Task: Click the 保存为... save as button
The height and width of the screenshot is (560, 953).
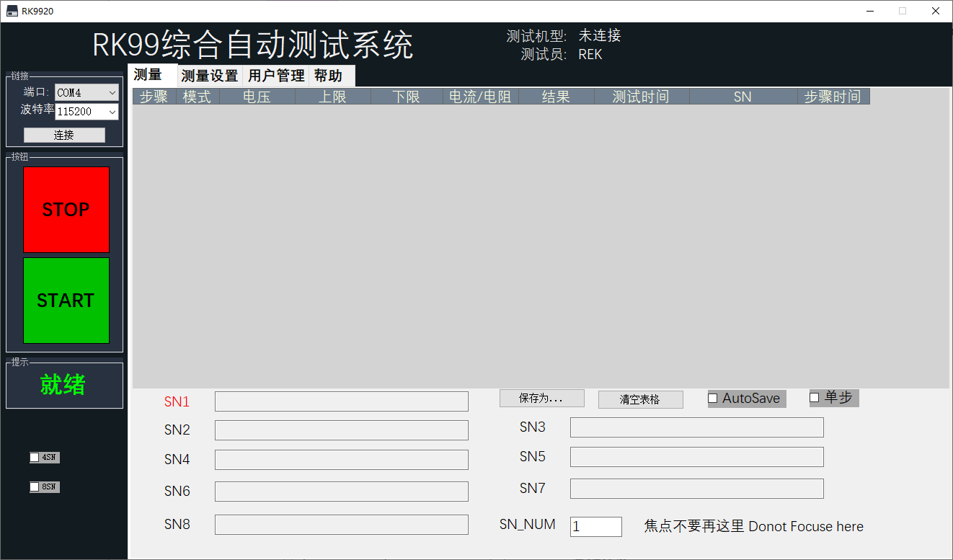Action: pos(541,399)
